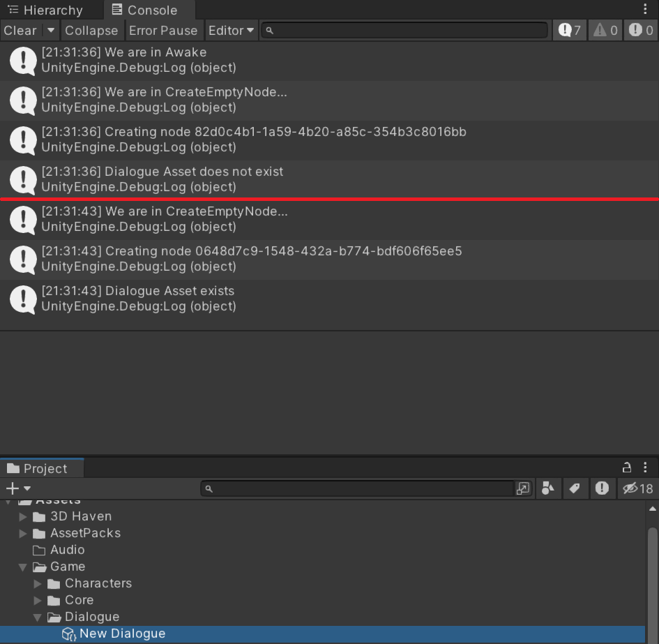Open Search by Type filter in Project panel

(x=548, y=488)
